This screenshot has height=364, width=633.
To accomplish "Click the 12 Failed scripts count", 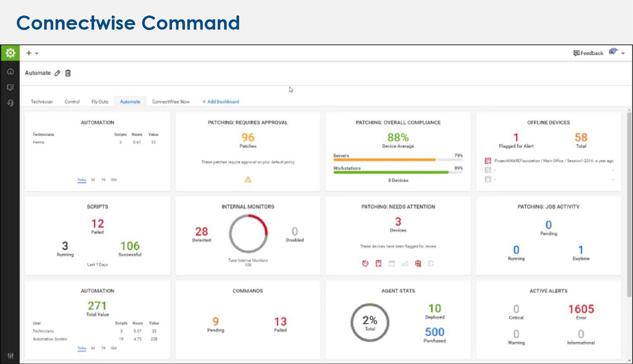I will coord(97,223).
